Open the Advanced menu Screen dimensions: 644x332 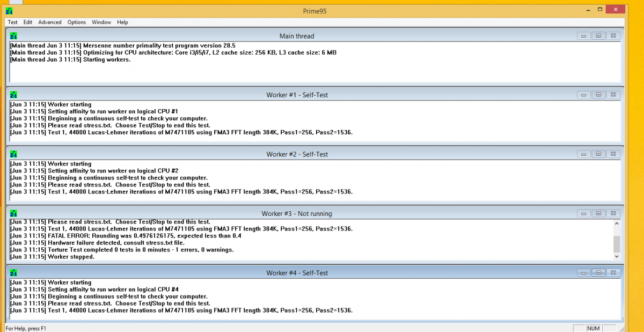50,22
